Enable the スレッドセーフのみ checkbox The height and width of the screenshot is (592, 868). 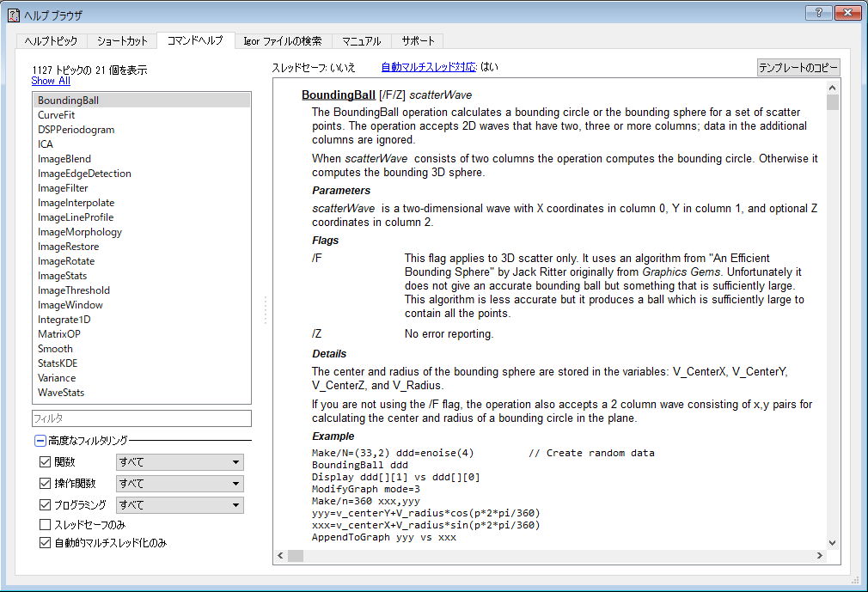(x=46, y=524)
